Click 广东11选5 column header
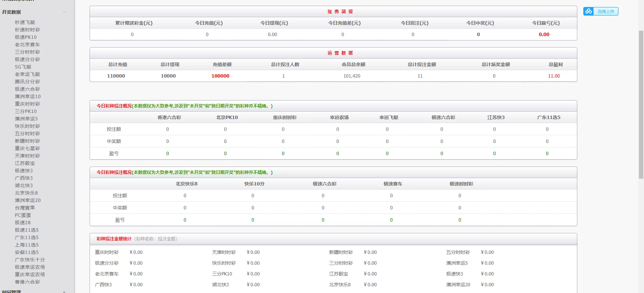This screenshot has height=293, width=644. (549, 117)
